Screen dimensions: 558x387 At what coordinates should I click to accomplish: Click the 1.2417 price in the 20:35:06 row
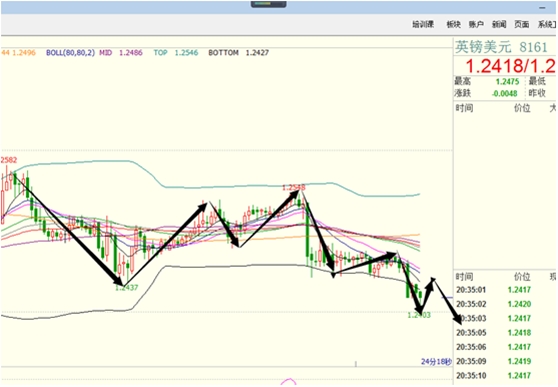point(519,347)
